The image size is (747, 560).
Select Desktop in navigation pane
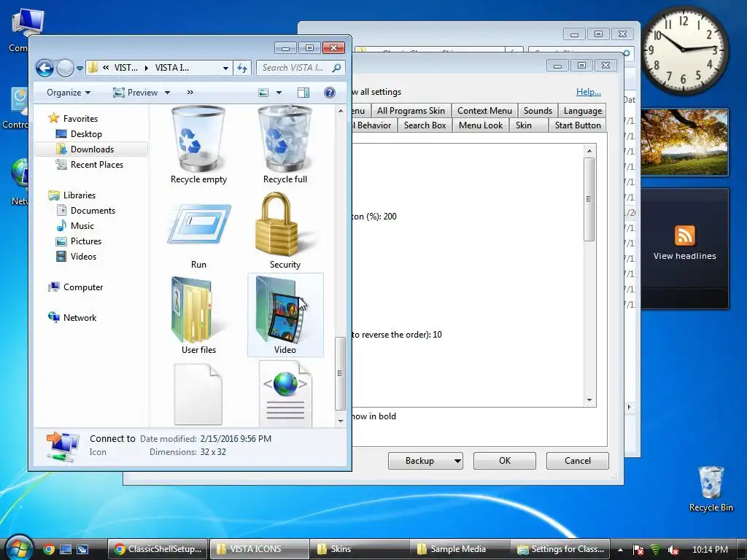[79, 134]
